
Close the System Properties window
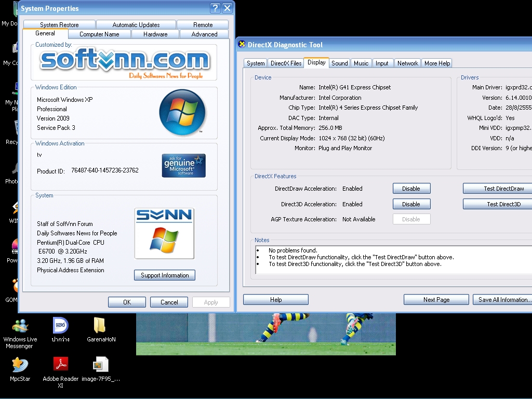click(228, 8)
